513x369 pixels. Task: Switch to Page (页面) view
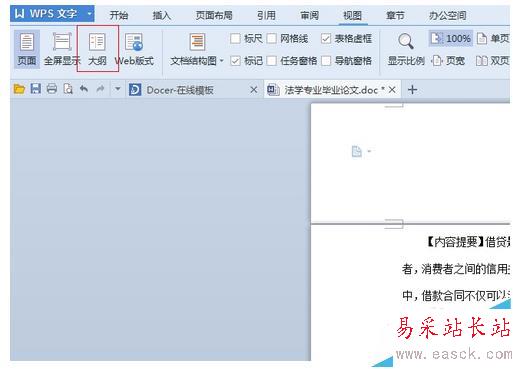(x=27, y=49)
